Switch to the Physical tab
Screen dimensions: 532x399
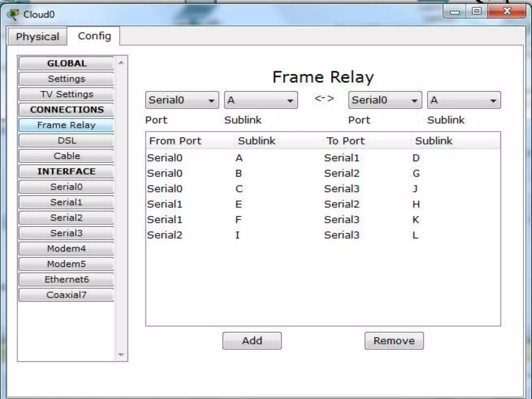coord(37,37)
